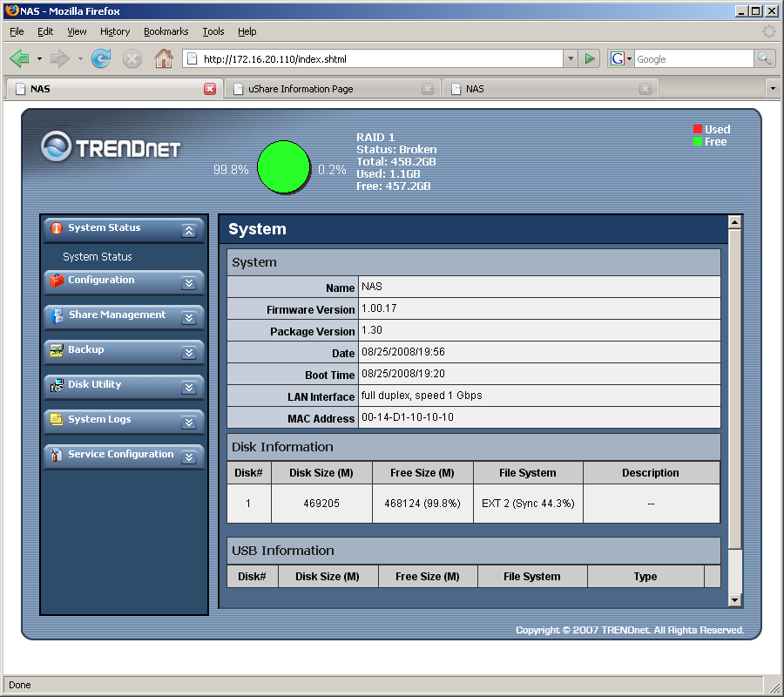Screen dimensions: 784x697
Task: Click the Disk Utility icon
Action: click(57, 385)
